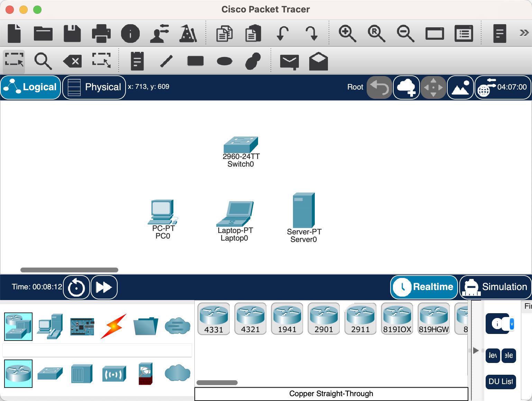
Task: Click the notes document toolbar icon
Action: (499, 34)
